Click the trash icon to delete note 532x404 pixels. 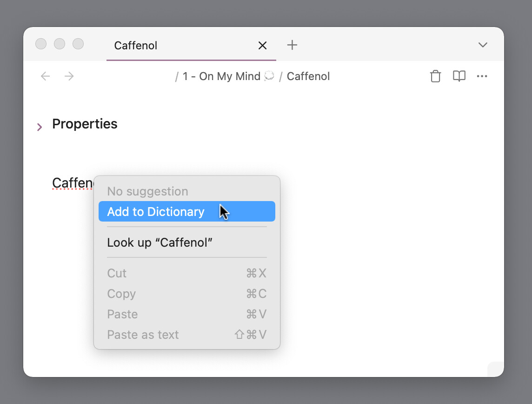(x=435, y=76)
